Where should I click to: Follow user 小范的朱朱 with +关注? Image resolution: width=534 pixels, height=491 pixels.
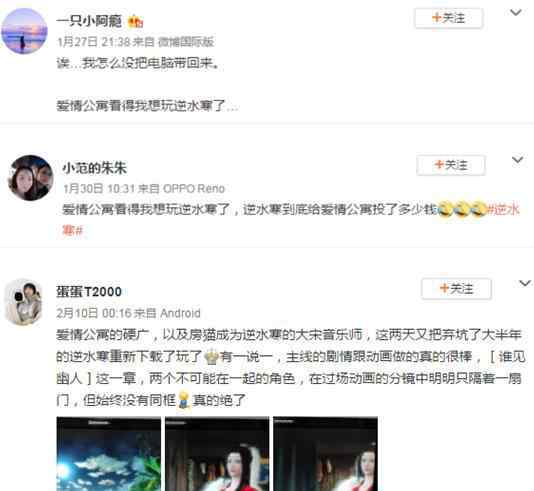click(451, 165)
